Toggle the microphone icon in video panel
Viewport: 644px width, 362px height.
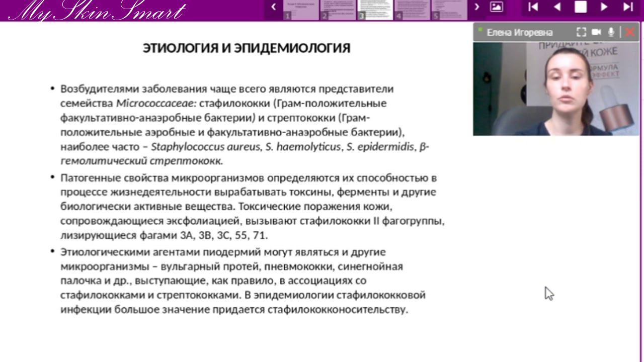(x=611, y=32)
